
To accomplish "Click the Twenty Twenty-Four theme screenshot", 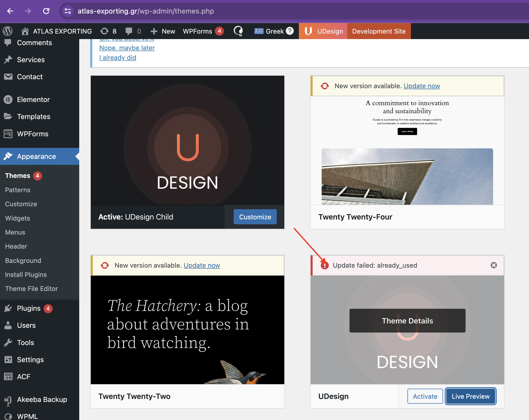I will pos(407,150).
